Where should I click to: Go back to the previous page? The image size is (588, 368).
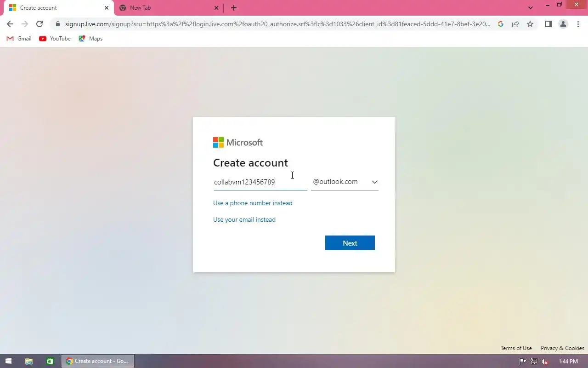(x=10, y=24)
